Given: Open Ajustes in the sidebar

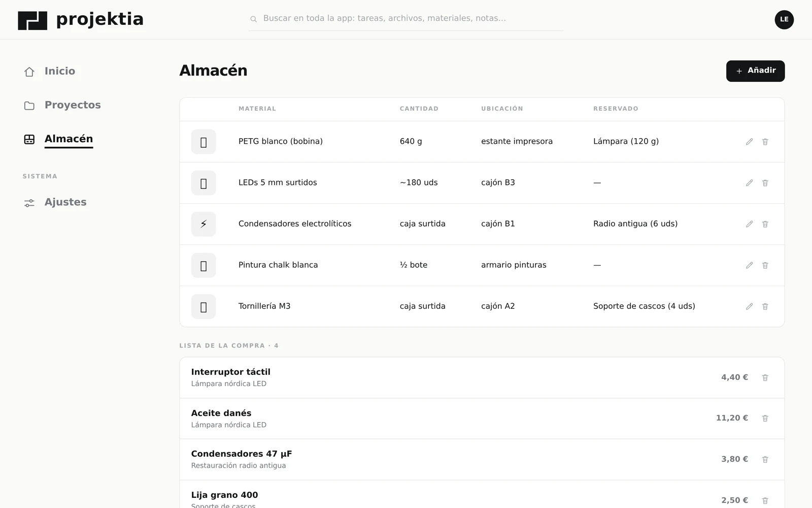Looking at the screenshot, I should (x=55, y=202).
